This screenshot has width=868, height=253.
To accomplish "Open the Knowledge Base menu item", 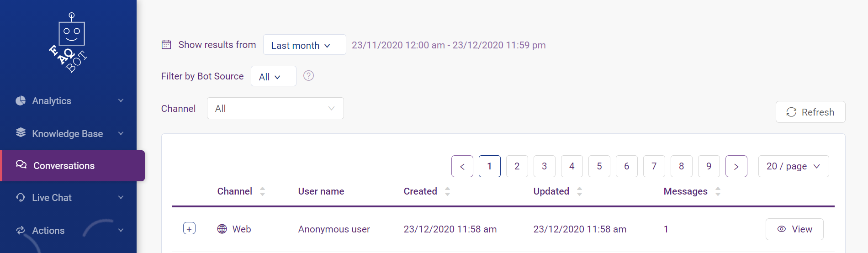I will tap(69, 133).
